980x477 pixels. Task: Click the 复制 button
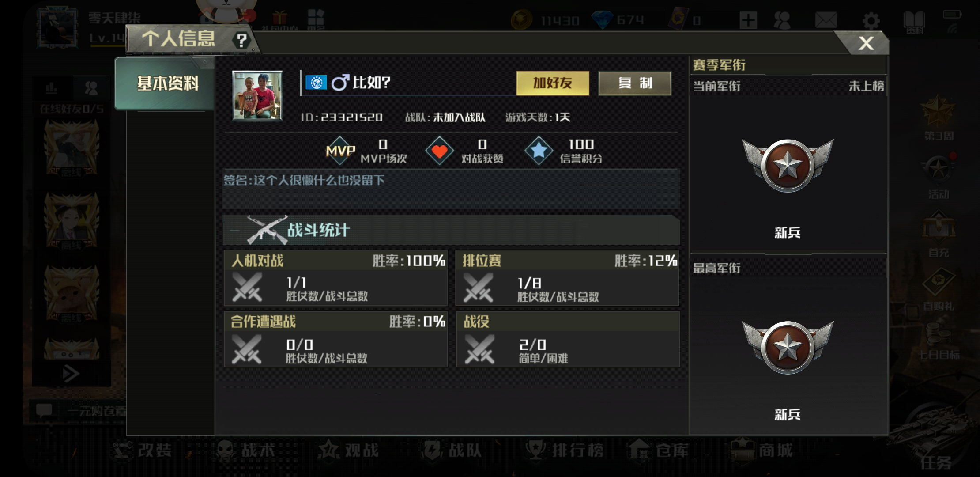tap(635, 83)
